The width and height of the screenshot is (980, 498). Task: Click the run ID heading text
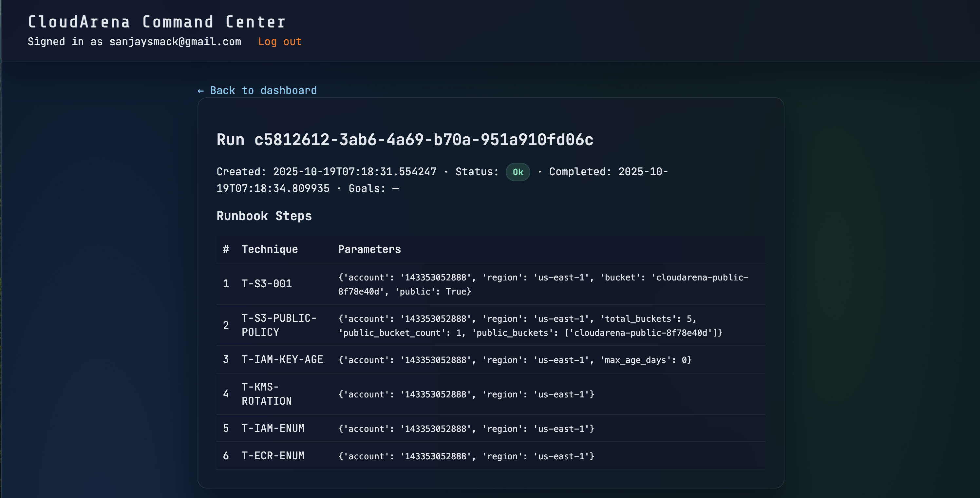[405, 140]
